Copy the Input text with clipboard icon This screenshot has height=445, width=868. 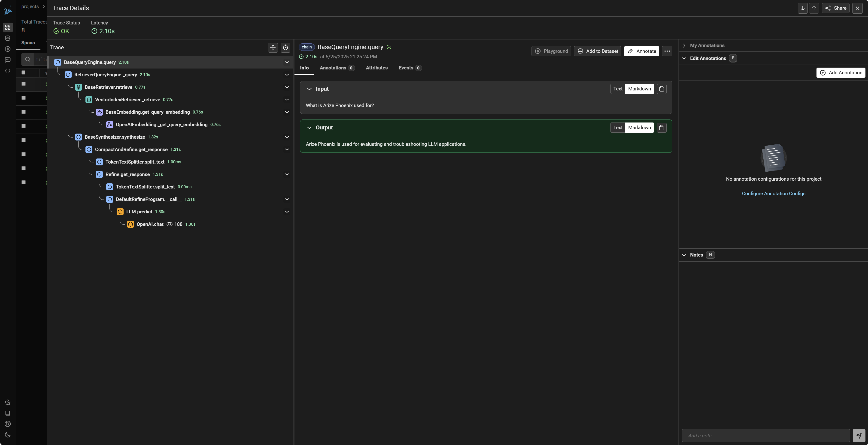662,89
